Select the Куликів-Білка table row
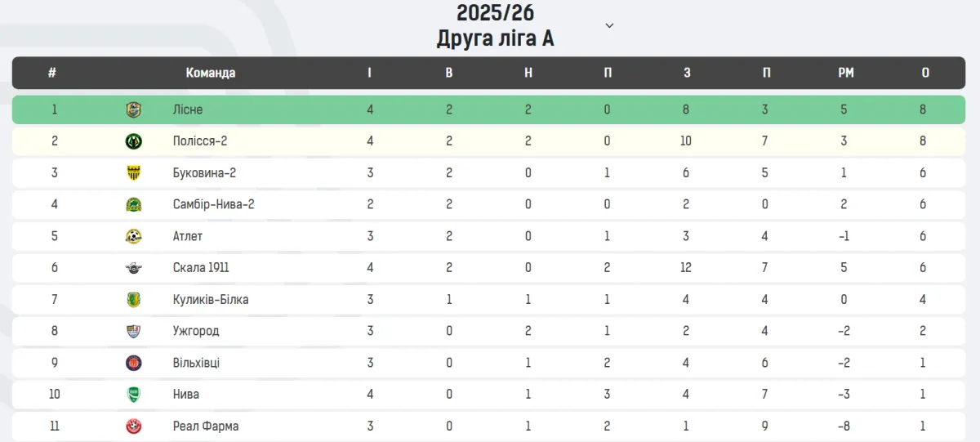 (x=490, y=299)
